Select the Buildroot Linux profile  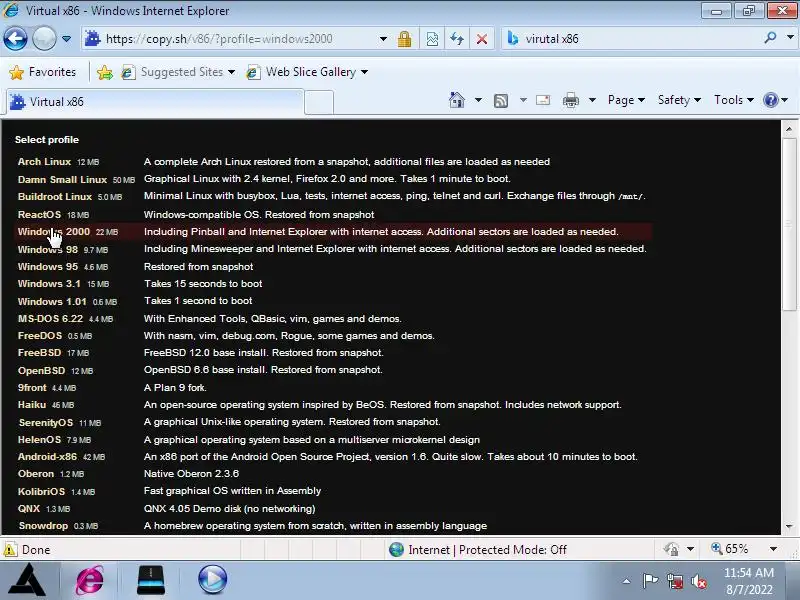pos(55,196)
